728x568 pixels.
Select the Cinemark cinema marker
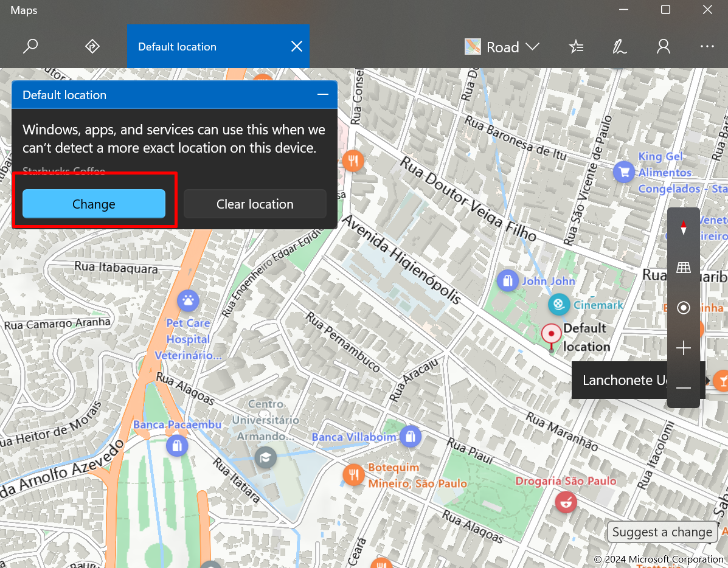click(559, 305)
